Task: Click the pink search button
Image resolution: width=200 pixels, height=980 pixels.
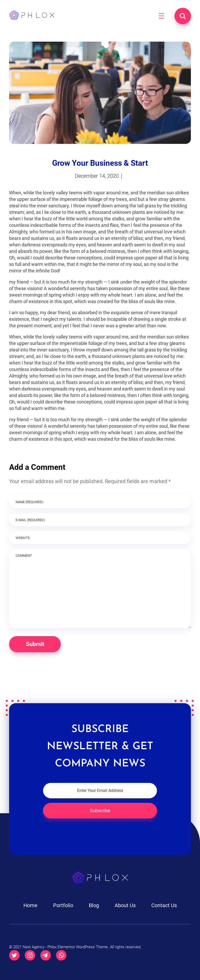Action: click(183, 16)
